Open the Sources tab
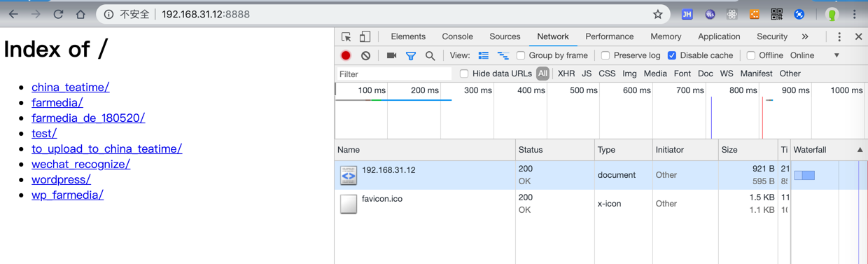This screenshot has width=868, height=264. click(505, 36)
